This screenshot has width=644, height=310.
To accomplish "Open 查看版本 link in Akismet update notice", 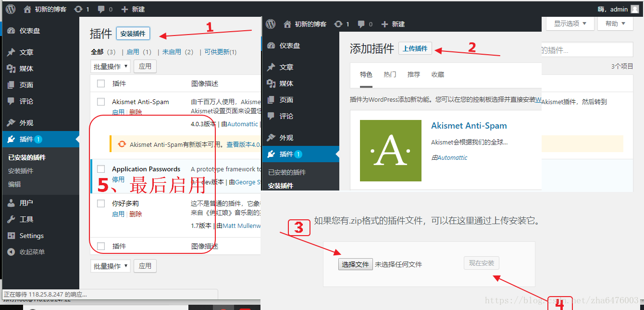I will coord(244,144).
